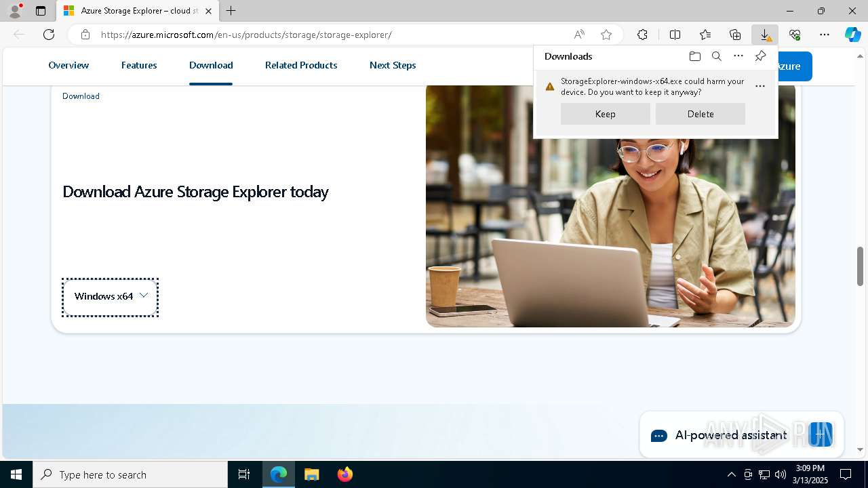Open the notification center icon
The height and width of the screenshot is (488, 868).
click(846, 474)
